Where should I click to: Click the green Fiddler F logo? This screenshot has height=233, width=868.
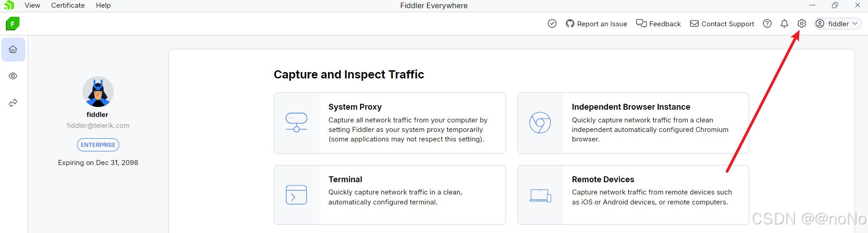point(13,24)
